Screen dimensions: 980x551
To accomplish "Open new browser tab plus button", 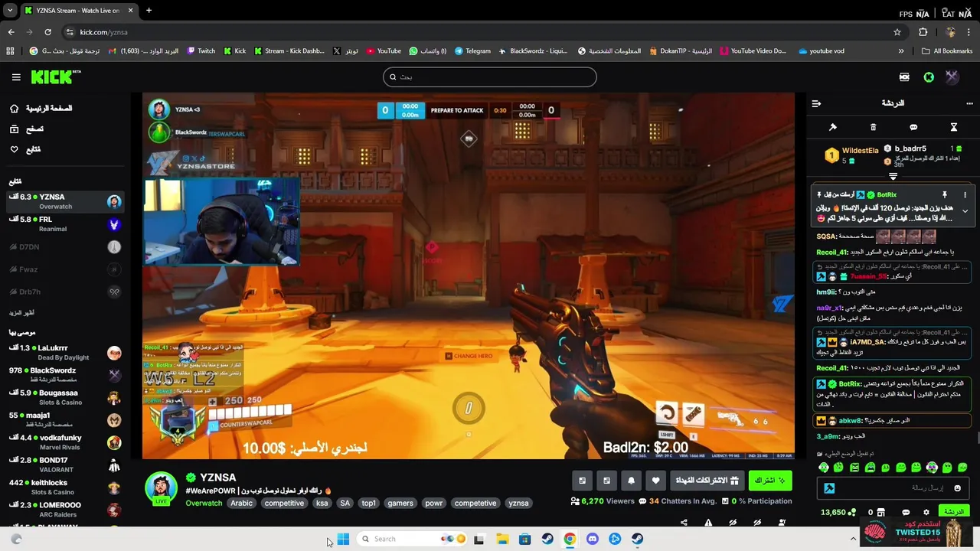I will pos(149,11).
